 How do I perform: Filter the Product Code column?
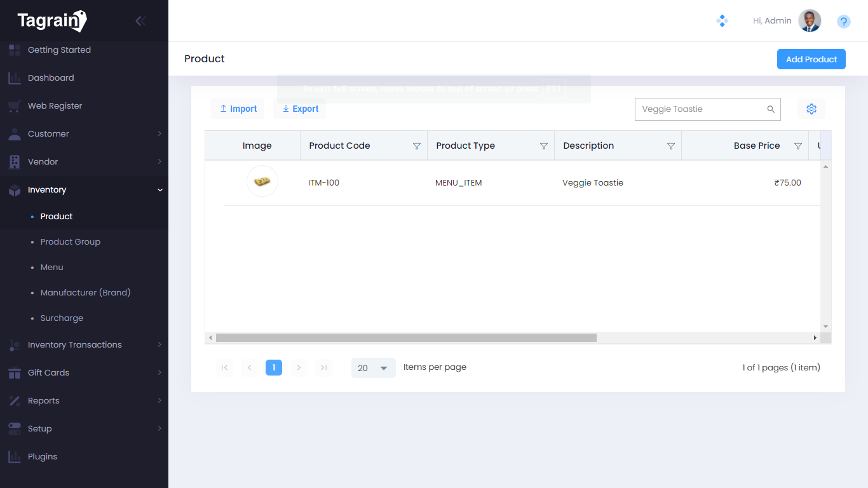[417, 146]
